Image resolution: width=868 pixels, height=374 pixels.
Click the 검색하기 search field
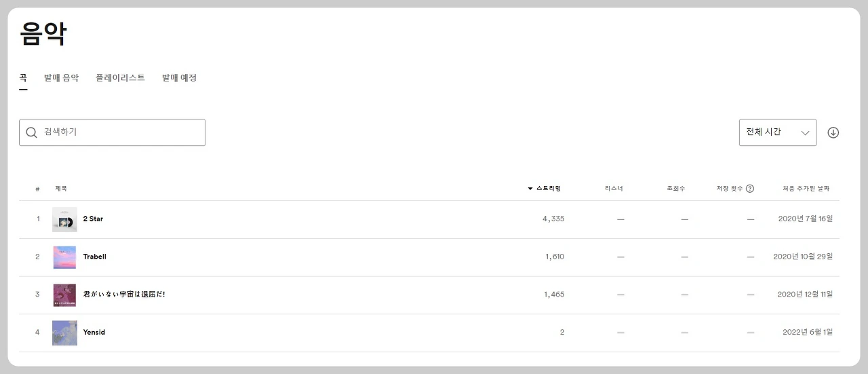tap(119, 132)
